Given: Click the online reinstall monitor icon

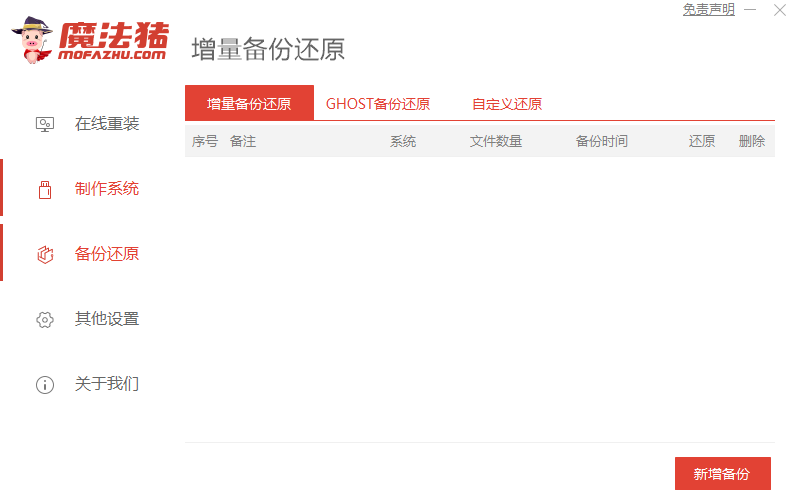Looking at the screenshot, I should [45, 124].
